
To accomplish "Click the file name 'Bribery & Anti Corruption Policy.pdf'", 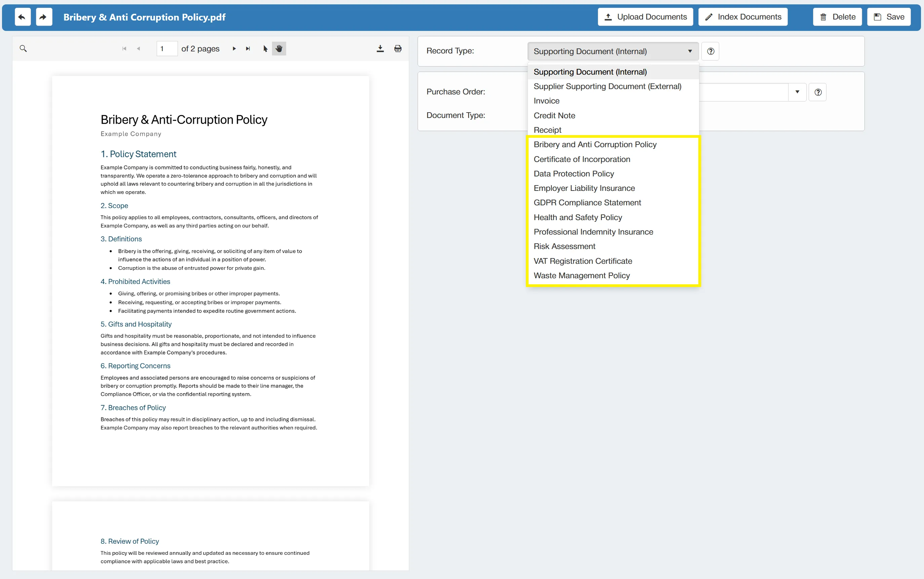I will 145,17.
